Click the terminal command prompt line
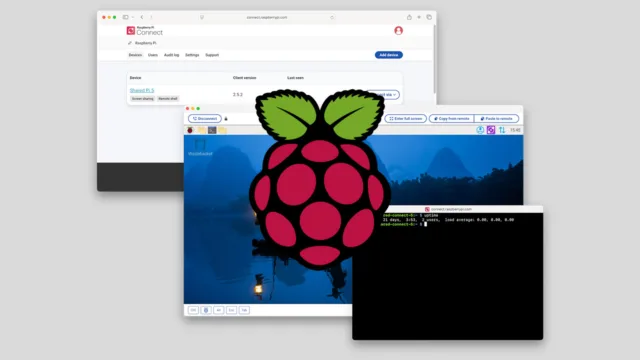The height and width of the screenshot is (360, 640). [403, 224]
